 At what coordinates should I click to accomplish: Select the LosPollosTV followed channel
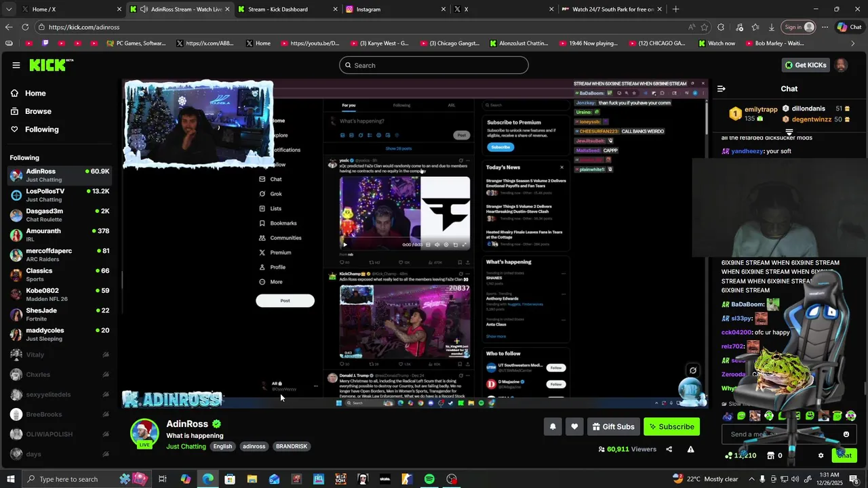tap(60, 195)
